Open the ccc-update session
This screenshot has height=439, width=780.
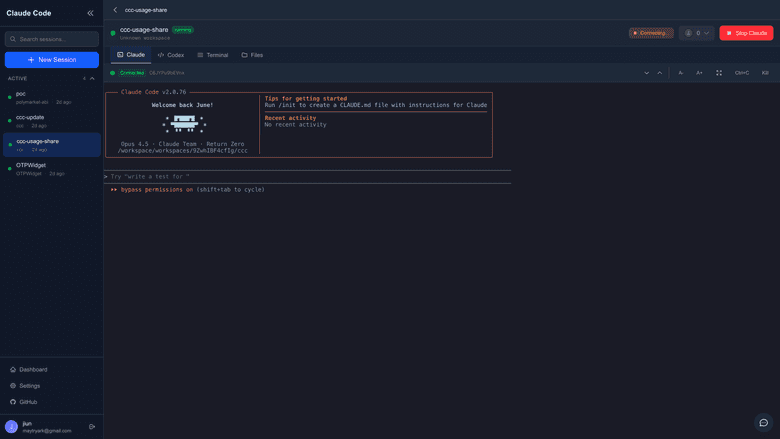click(52, 121)
